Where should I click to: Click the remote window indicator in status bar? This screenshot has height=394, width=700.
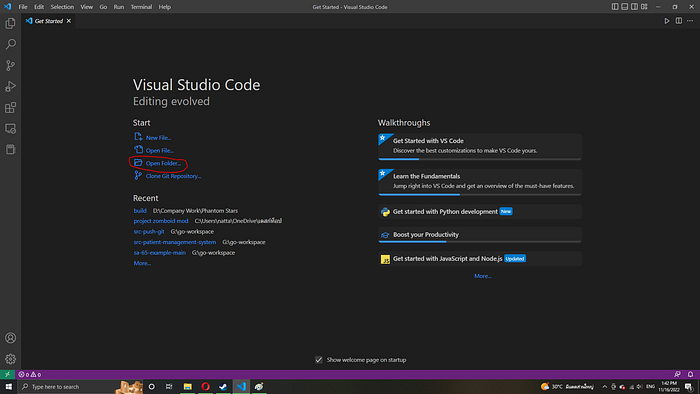pos(7,374)
